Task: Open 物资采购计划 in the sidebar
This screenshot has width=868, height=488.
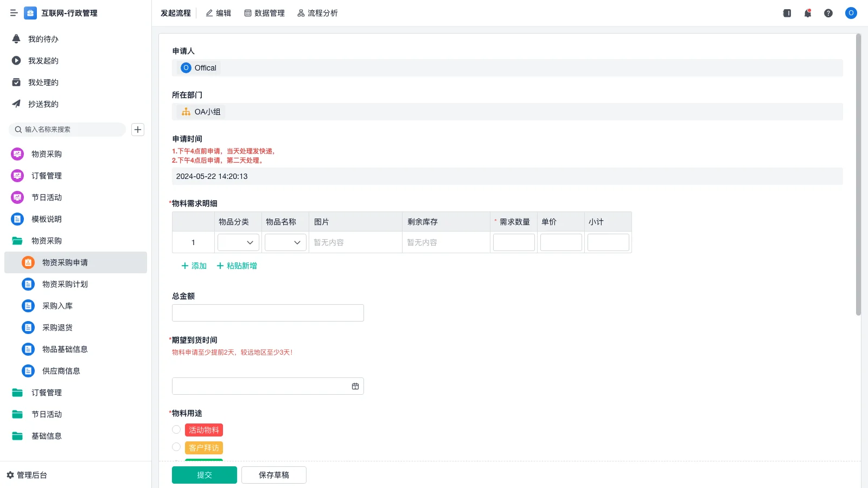Action: [65, 284]
